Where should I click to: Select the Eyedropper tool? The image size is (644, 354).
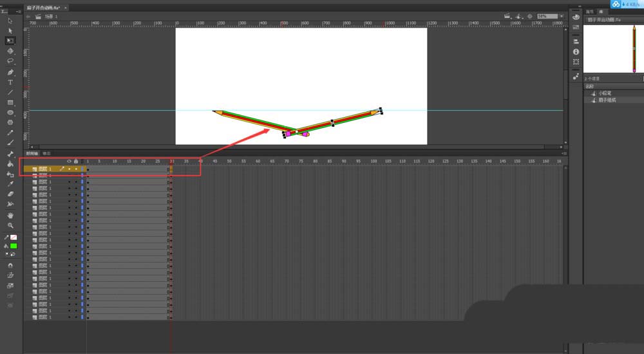[10, 184]
